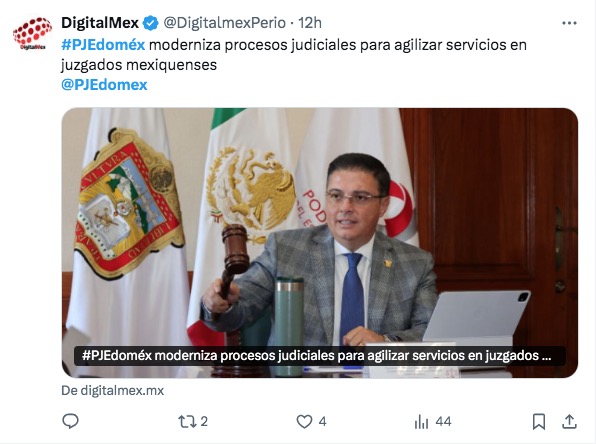Viewport: 596px width, 444px height.
Task: Open the DigitalMex profile avatar
Action: point(32,33)
